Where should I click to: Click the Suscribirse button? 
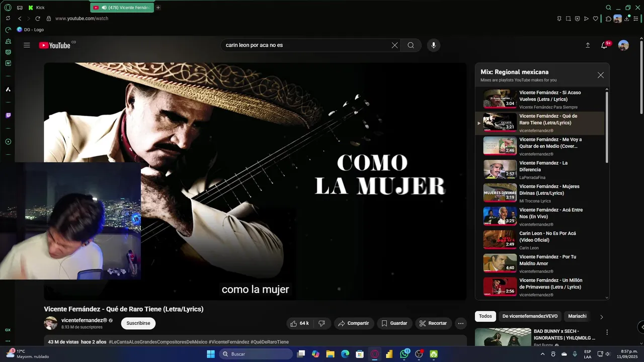138,323
